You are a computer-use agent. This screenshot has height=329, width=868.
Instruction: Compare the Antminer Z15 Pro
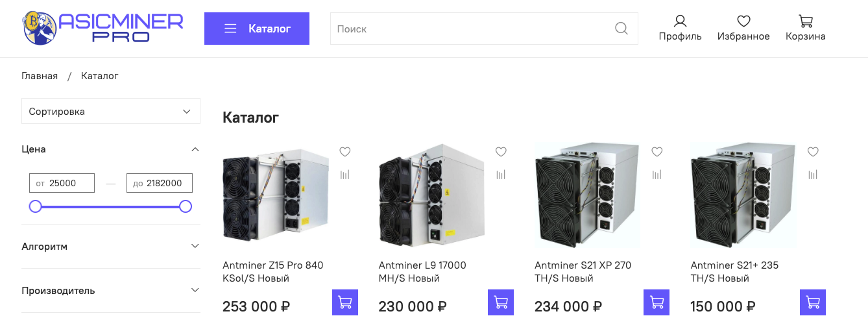pyautogui.click(x=345, y=175)
